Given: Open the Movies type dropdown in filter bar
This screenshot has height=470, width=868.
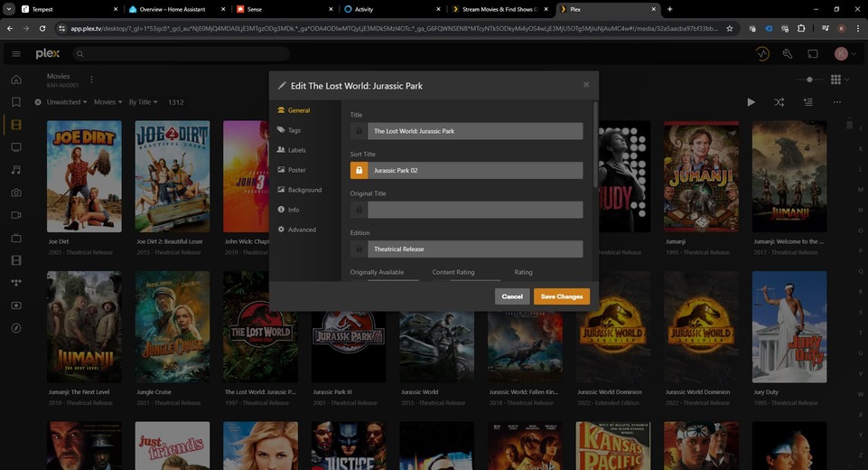Looking at the screenshot, I should pyautogui.click(x=108, y=102).
